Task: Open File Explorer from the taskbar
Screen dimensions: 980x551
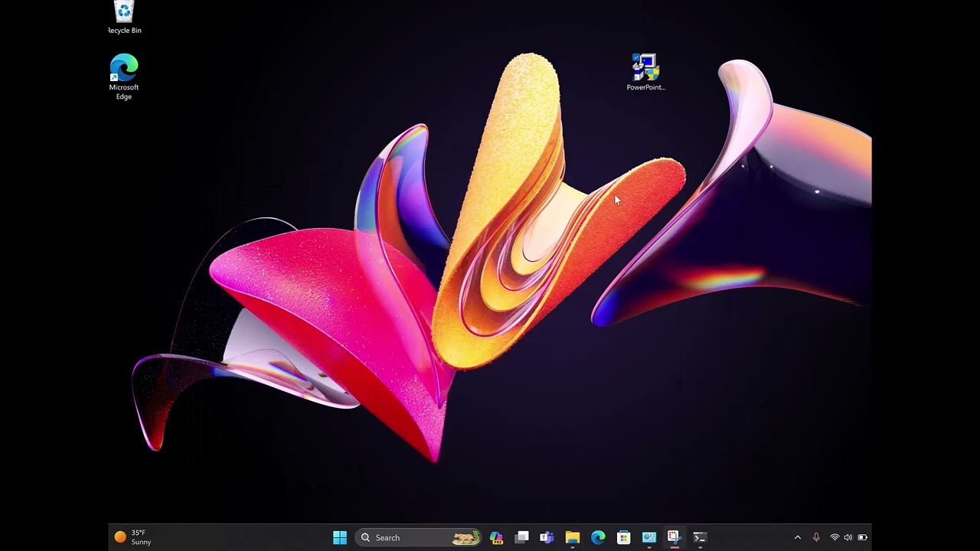Action: tap(572, 537)
